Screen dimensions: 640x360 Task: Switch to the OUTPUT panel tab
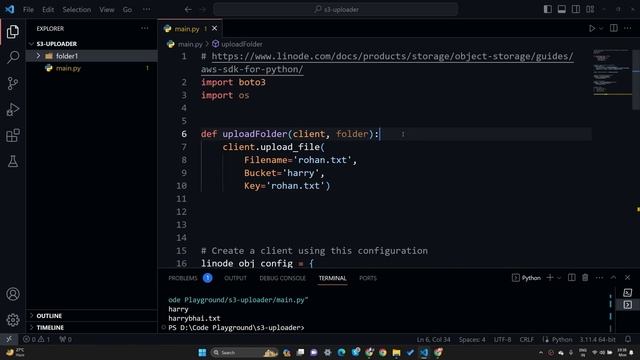click(x=235, y=278)
